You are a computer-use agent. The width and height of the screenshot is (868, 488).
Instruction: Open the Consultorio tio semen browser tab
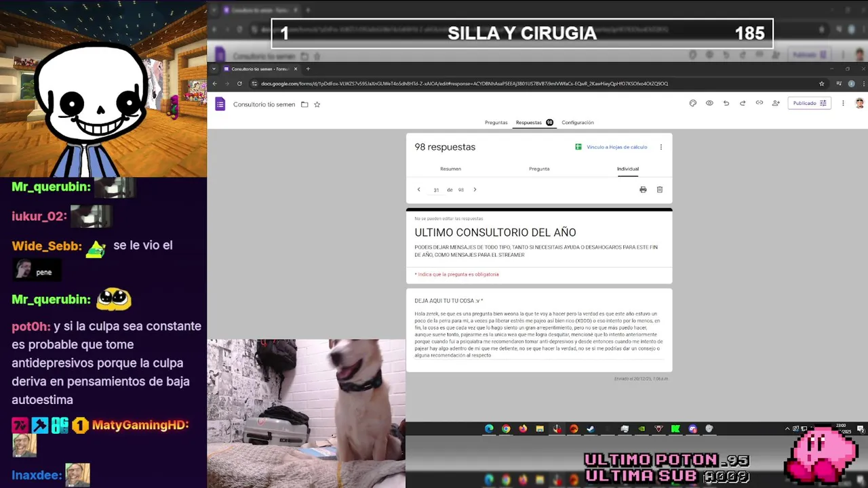260,68
